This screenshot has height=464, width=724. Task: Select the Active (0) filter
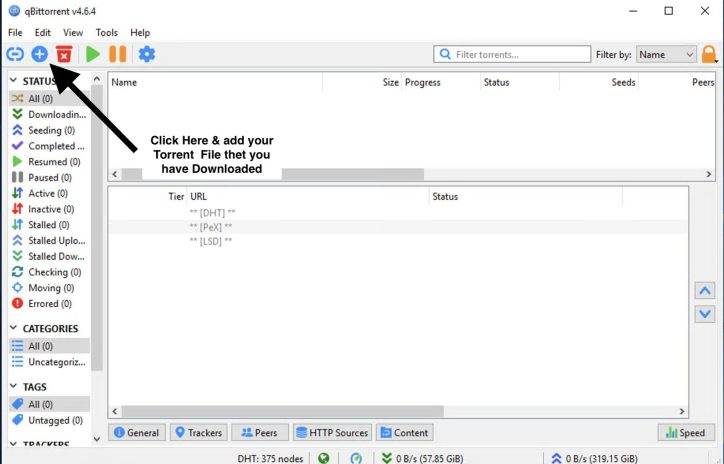[x=49, y=193]
